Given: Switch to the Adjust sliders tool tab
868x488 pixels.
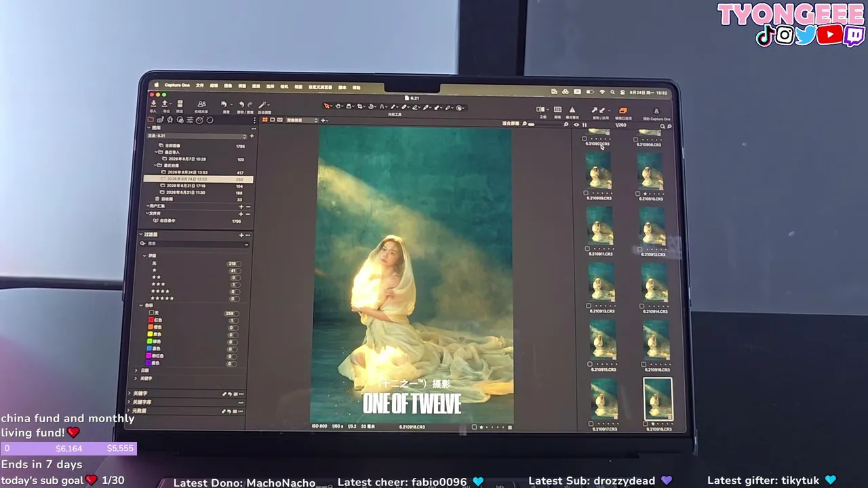Looking at the screenshot, I should coord(190,120).
